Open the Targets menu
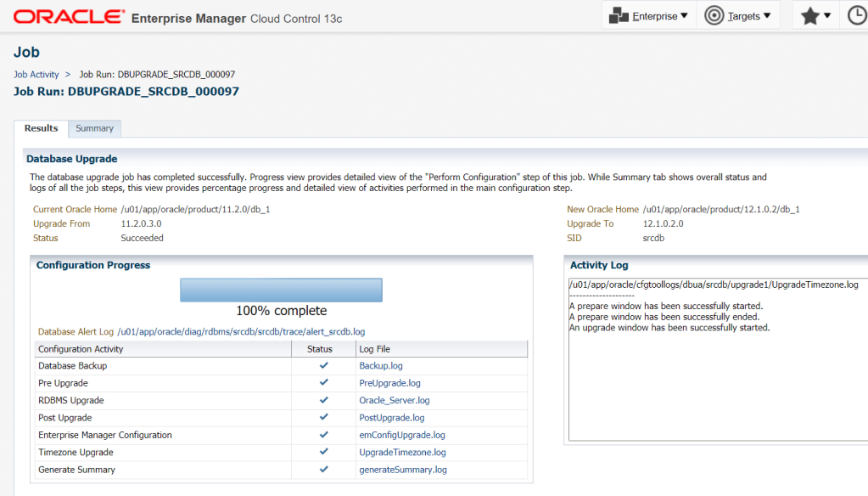Image resolution: width=868 pixels, height=496 pixels. (738, 16)
